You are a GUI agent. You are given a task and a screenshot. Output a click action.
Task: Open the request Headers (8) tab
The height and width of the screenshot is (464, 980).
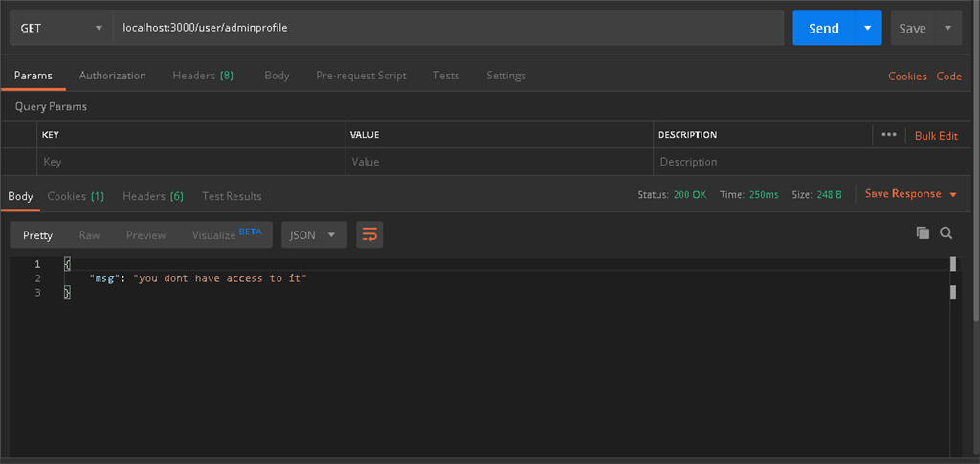click(x=203, y=76)
